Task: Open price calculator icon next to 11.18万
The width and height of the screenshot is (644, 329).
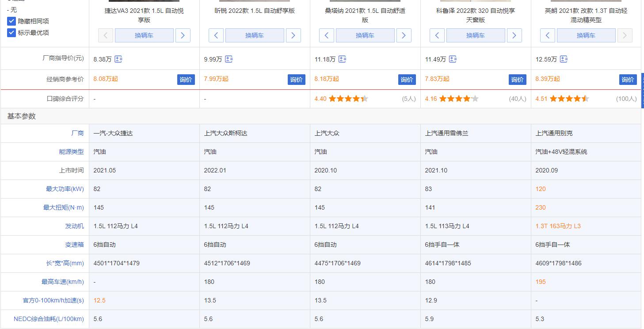Action: pos(342,59)
